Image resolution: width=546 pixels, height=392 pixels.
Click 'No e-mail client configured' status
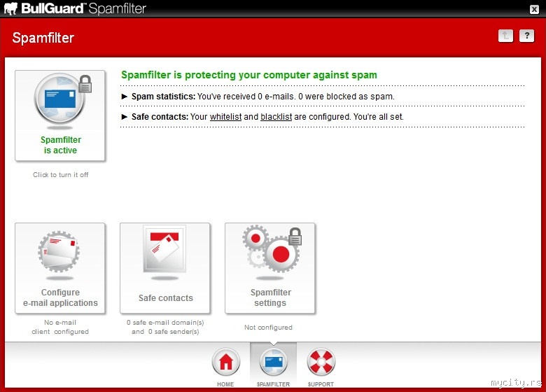pos(60,327)
